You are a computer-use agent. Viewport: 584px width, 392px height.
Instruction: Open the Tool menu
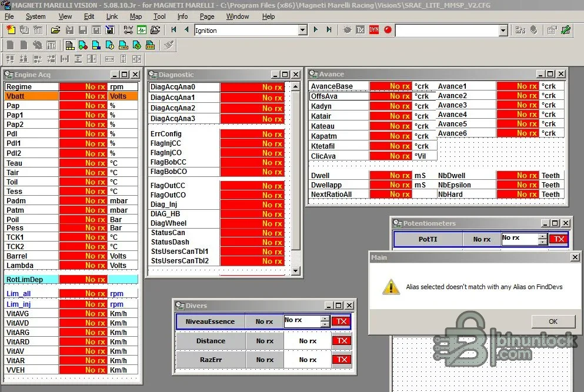pyautogui.click(x=159, y=16)
